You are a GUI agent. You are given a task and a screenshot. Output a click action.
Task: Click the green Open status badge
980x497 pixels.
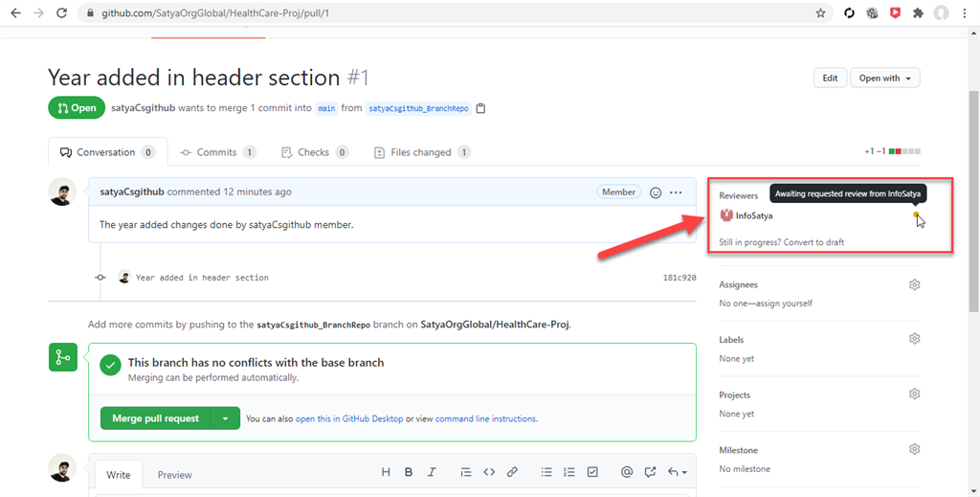point(77,108)
